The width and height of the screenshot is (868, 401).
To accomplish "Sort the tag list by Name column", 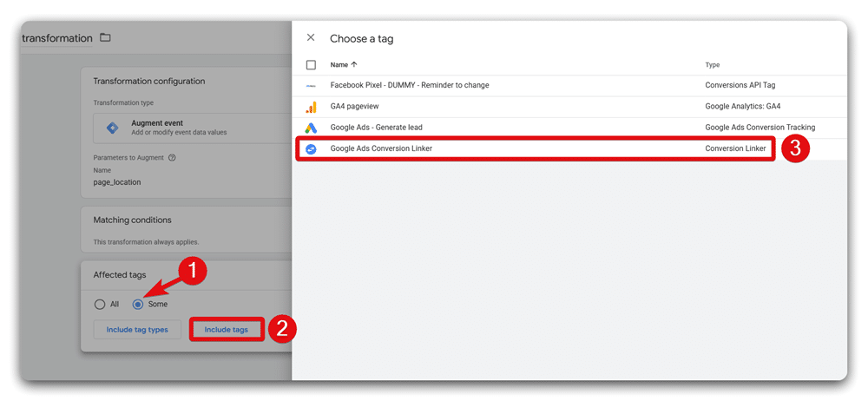I will 344,65.
